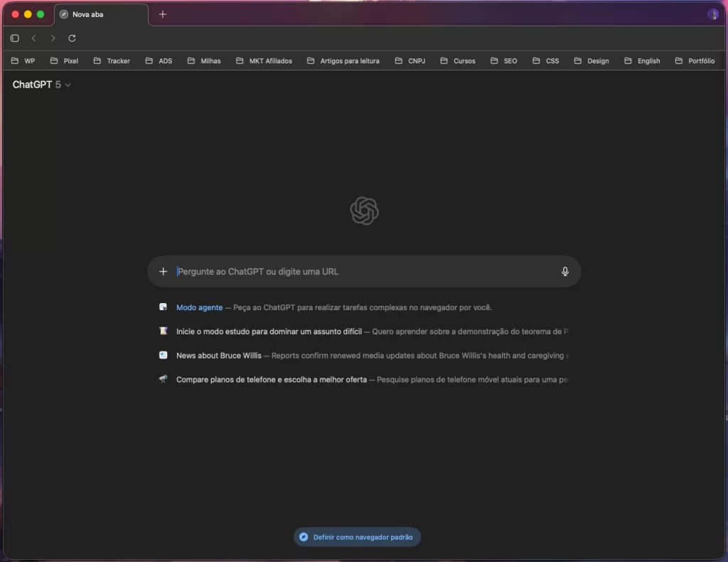The width and height of the screenshot is (728, 562).
Task: Select Compare planos de telefone suggestion
Action: pos(272,380)
